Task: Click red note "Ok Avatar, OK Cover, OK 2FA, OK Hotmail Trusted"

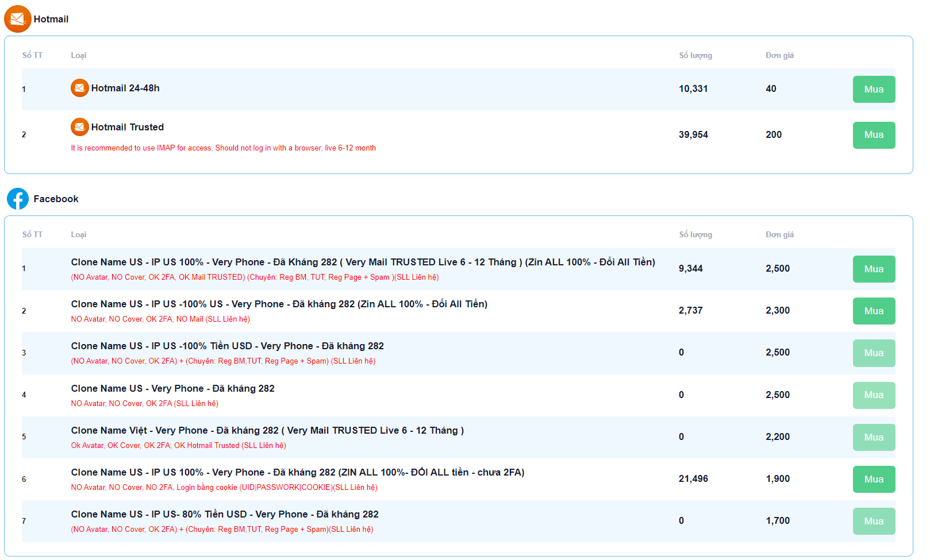Action: (178, 445)
